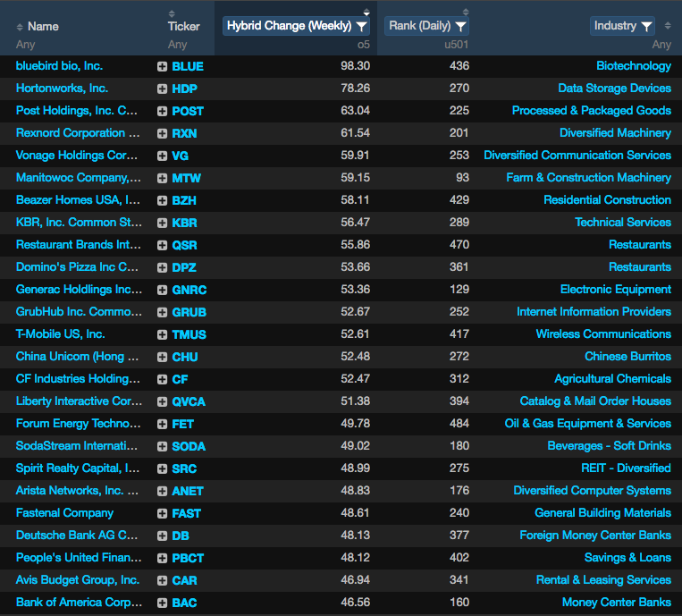Click the plus icon next to SODA
This screenshot has width=682, height=616.
(x=162, y=446)
